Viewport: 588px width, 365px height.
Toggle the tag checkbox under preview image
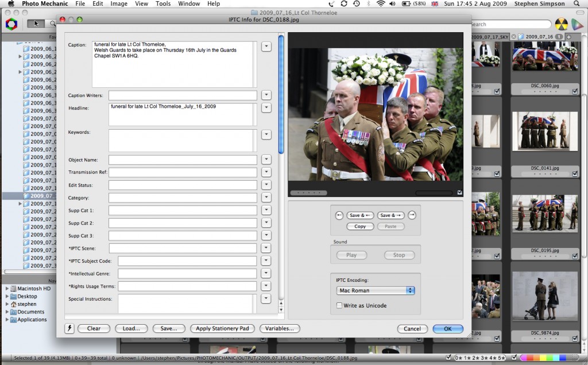click(x=460, y=193)
